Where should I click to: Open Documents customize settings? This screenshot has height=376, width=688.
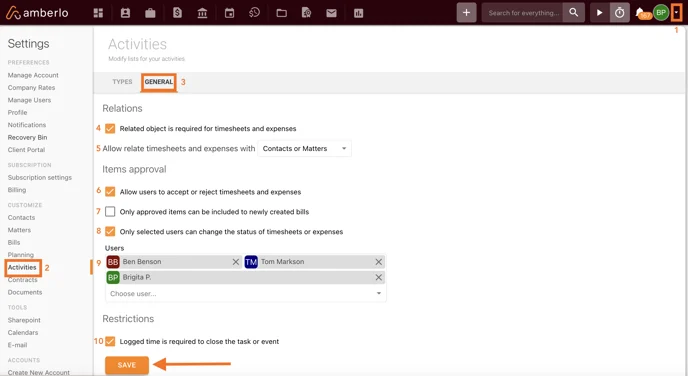tap(25, 292)
